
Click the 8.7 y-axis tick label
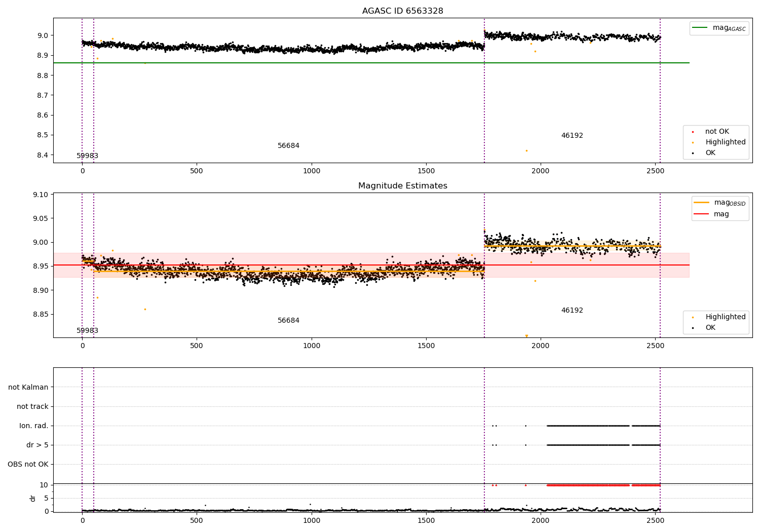pos(42,95)
